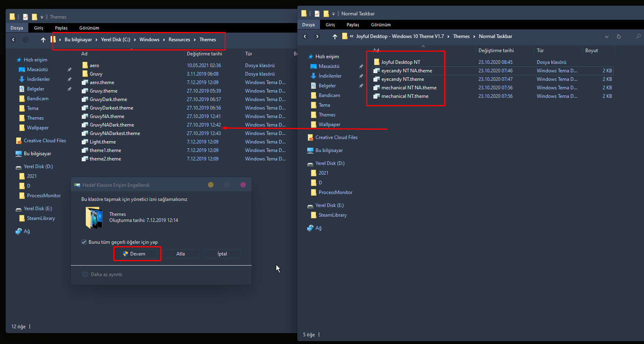The image size is (644, 344).
Task: Open Yerel Disk (D:) in Themes window sidebar
Action: point(38,167)
